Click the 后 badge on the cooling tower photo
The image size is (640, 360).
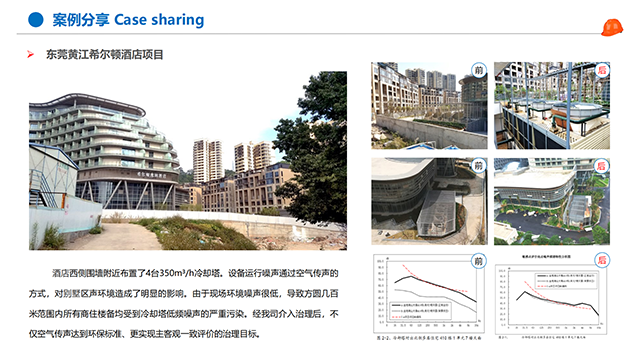pyautogui.click(x=602, y=70)
